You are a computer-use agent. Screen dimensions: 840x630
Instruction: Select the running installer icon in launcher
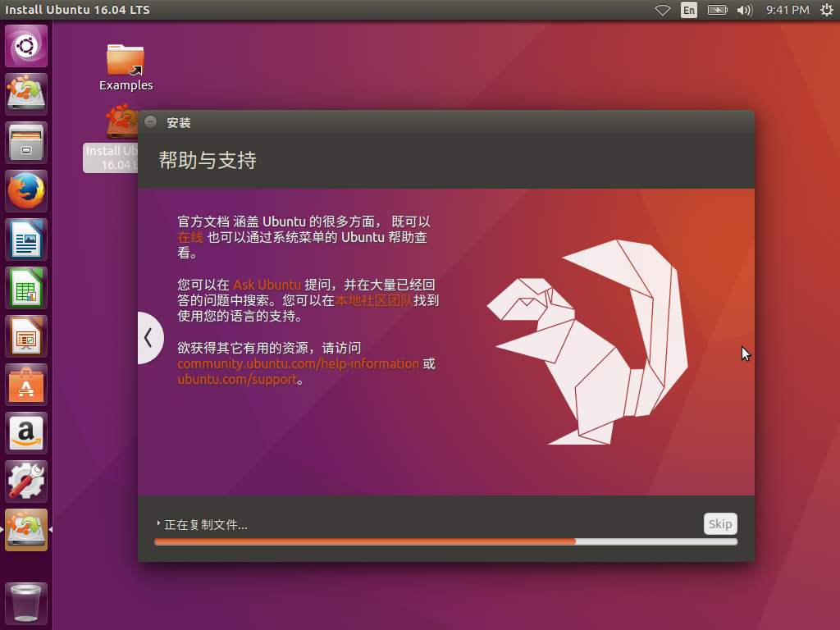pos(26,530)
